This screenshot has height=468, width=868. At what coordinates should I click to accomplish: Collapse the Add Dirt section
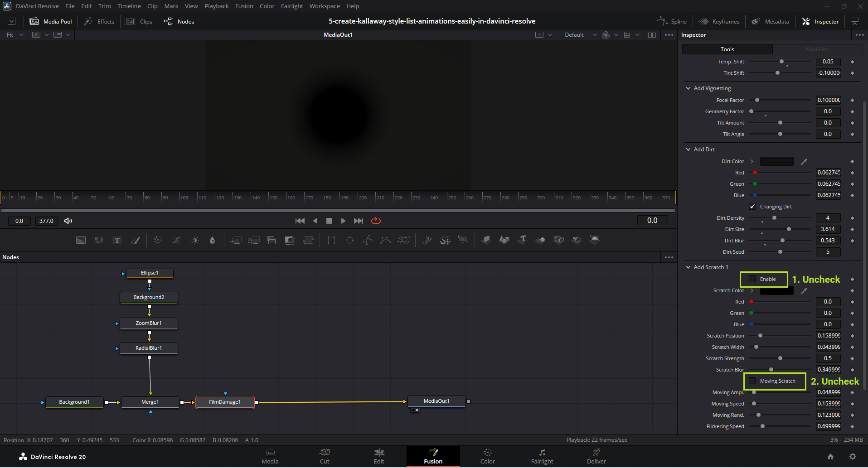point(689,150)
